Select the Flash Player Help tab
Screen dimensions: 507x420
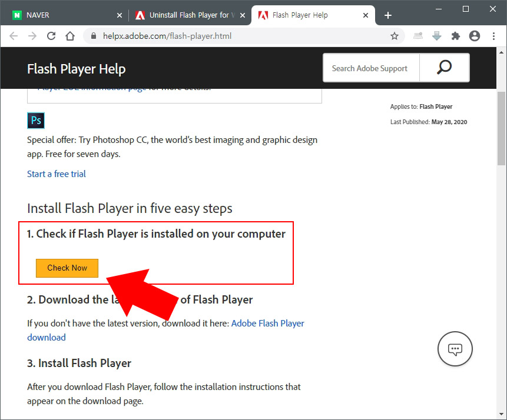tap(313, 15)
